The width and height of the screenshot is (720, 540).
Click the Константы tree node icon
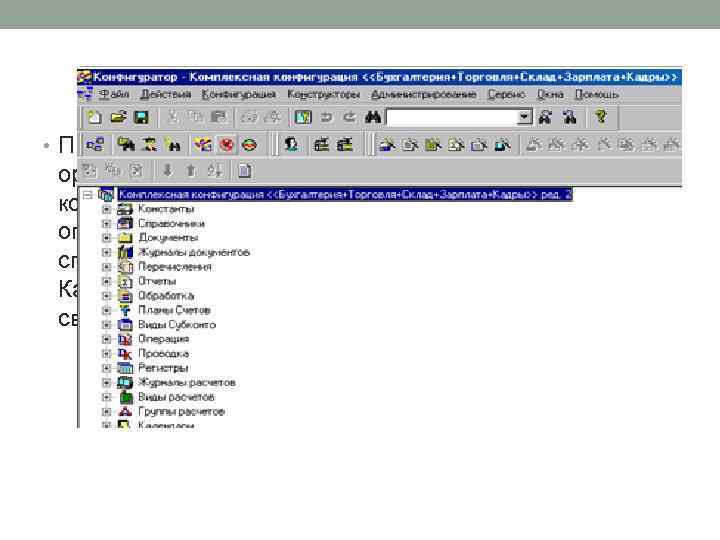(125, 209)
